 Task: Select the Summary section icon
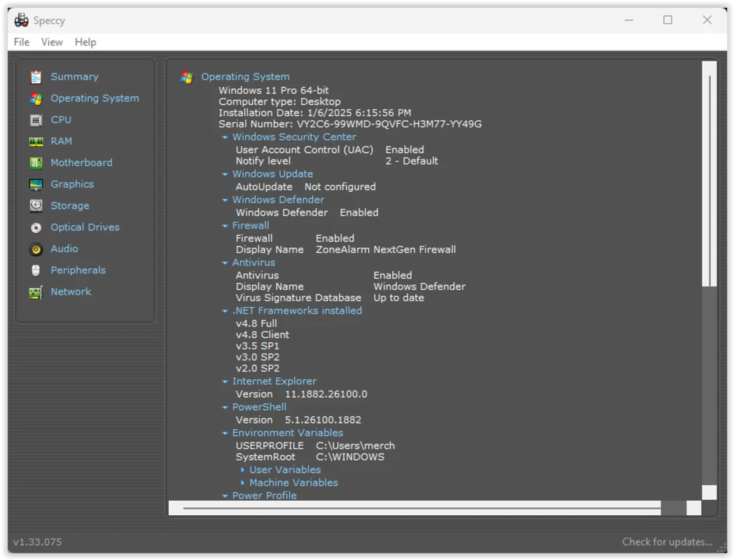[x=36, y=76]
